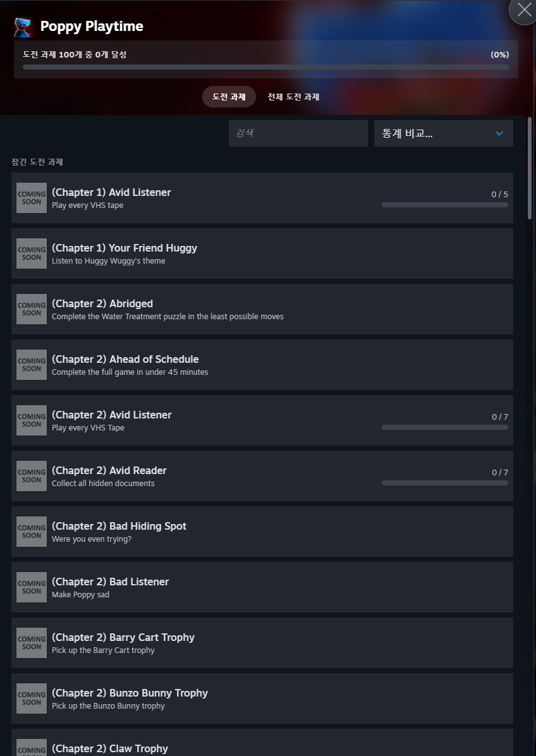Click the blue chevron arrow of the 통계 비교 dropdown

click(499, 133)
